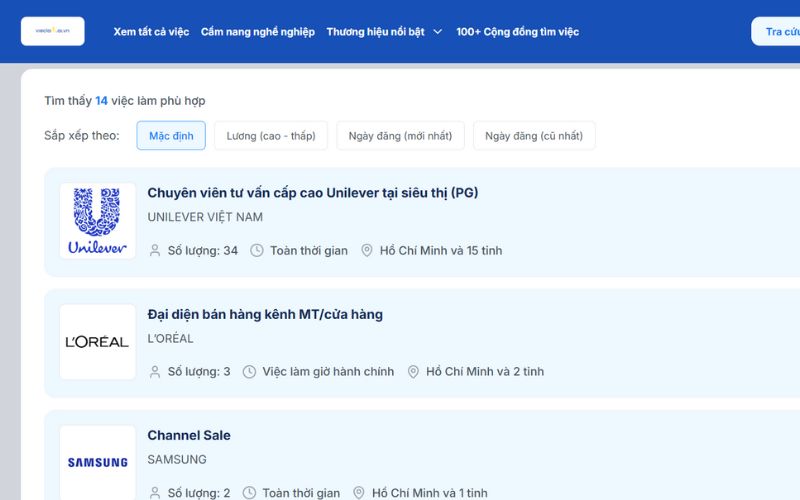Click the number 14 in results count
This screenshot has height=500, width=800.
pyautogui.click(x=102, y=101)
